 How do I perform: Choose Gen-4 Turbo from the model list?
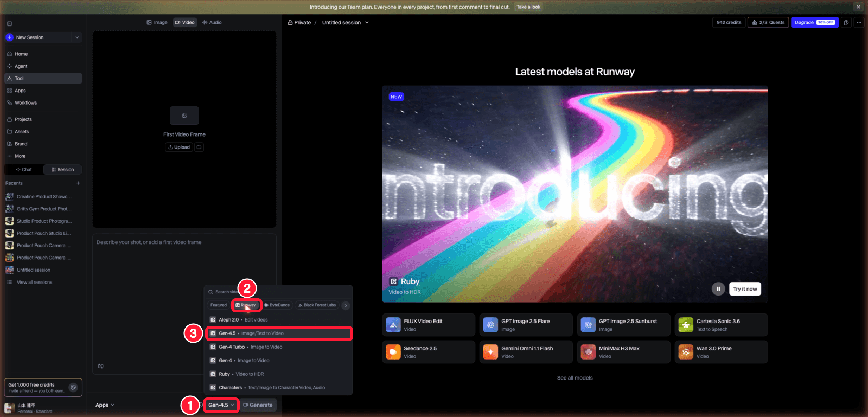coord(278,347)
